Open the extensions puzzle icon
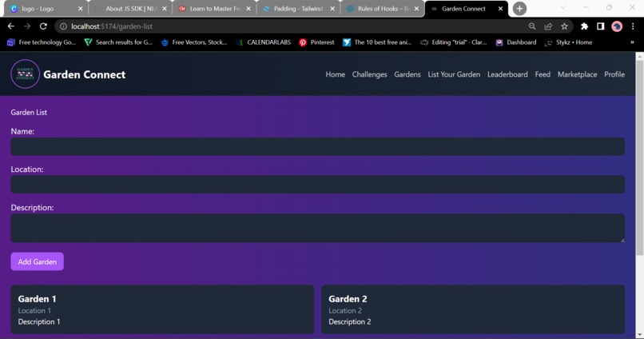644x339 pixels. pyautogui.click(x=584, y=26)
